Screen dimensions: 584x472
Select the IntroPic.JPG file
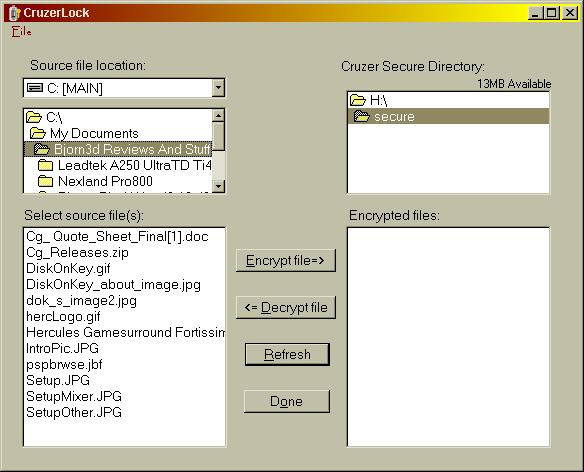63,348
